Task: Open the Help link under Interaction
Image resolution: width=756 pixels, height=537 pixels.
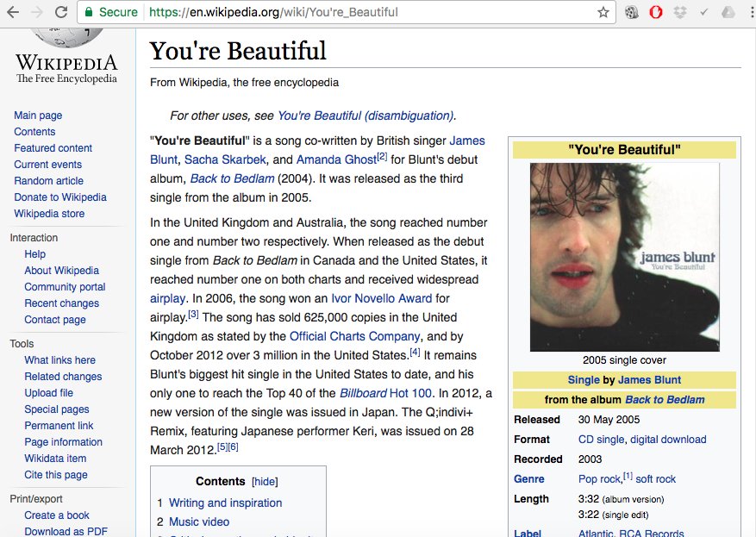Action: (34, 254)
